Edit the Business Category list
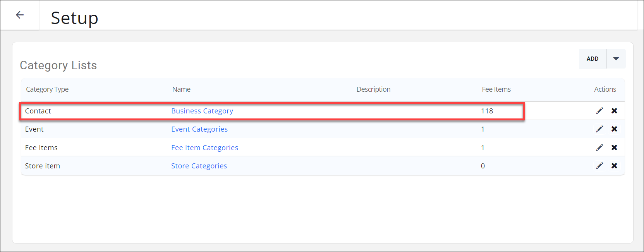 point(599,111)
